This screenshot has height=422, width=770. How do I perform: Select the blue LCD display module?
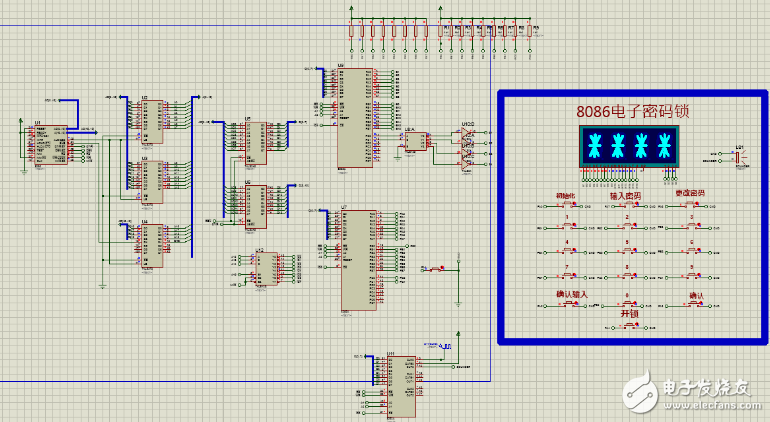coord(627,146)
